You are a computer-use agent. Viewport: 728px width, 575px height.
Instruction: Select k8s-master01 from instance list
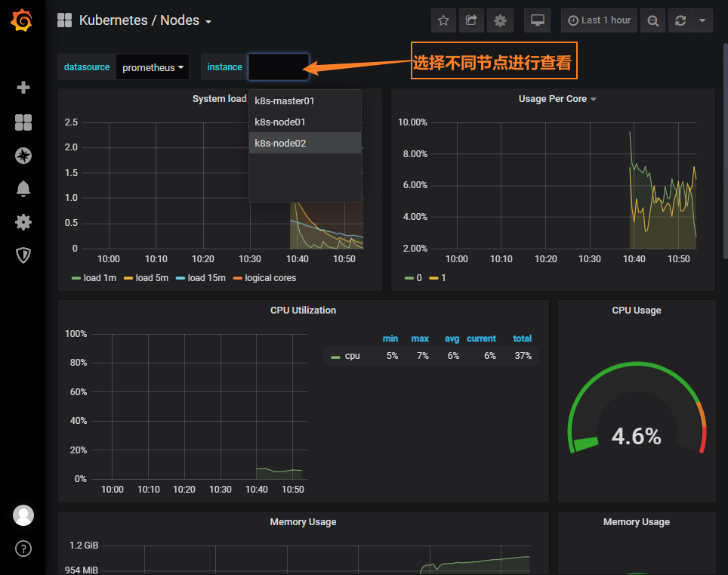[x=285, y=100]
